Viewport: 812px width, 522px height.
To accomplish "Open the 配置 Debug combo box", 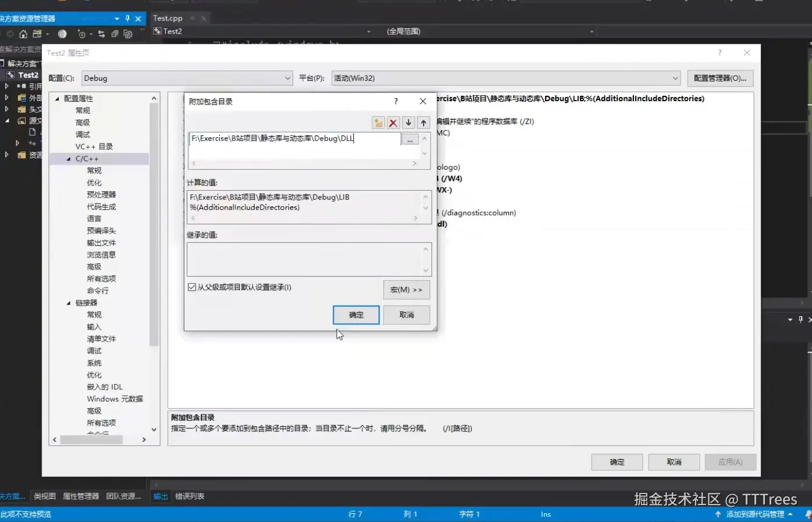I will [x=187, y=78].
